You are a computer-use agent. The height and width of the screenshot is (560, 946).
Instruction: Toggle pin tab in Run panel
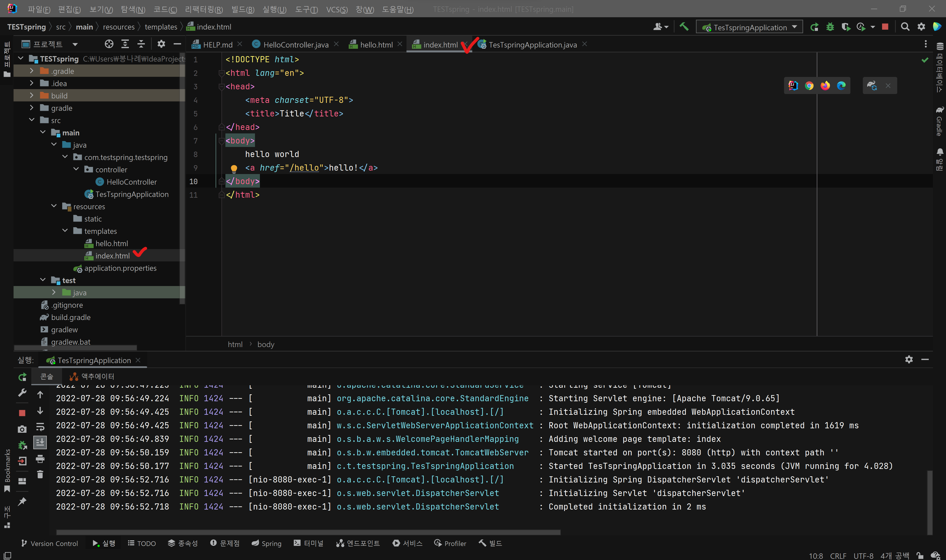[x=22, y=501]
